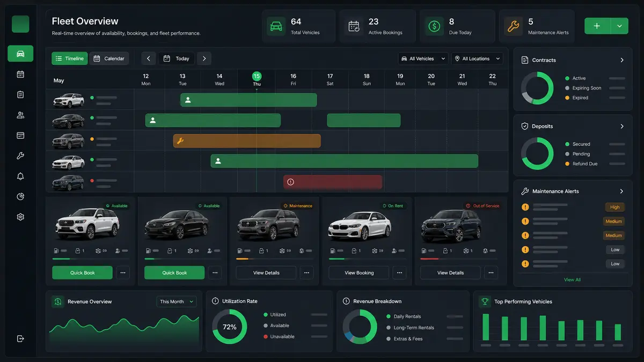Select the red out-of-service timeline bar

click(x=333, y=182)
